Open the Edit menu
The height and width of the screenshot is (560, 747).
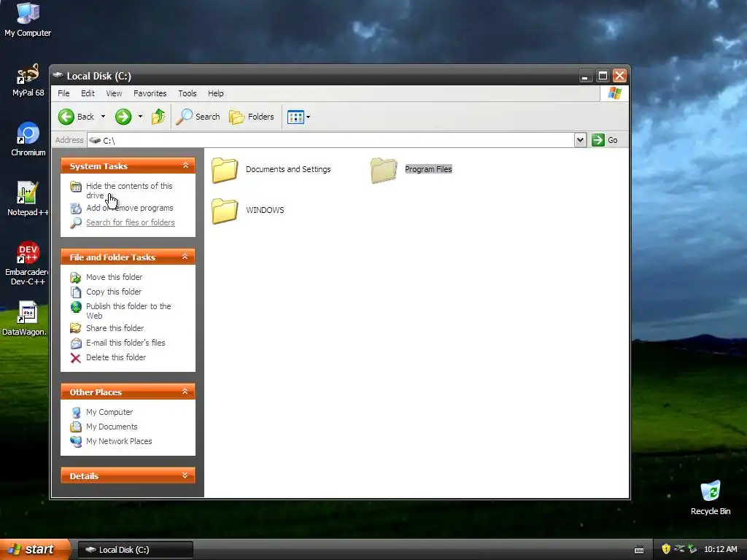pos(88,93)
